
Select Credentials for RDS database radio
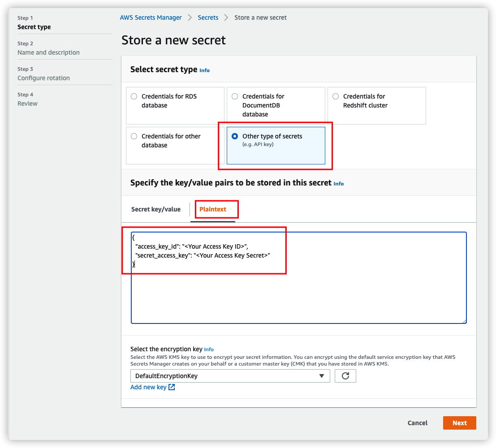134,96
